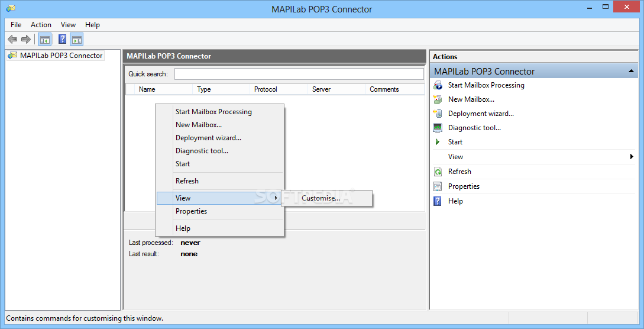This screenshot has width=644, height=329.
Task: Expand View submenu arrow in context menu
Action: tap(276, 198)
